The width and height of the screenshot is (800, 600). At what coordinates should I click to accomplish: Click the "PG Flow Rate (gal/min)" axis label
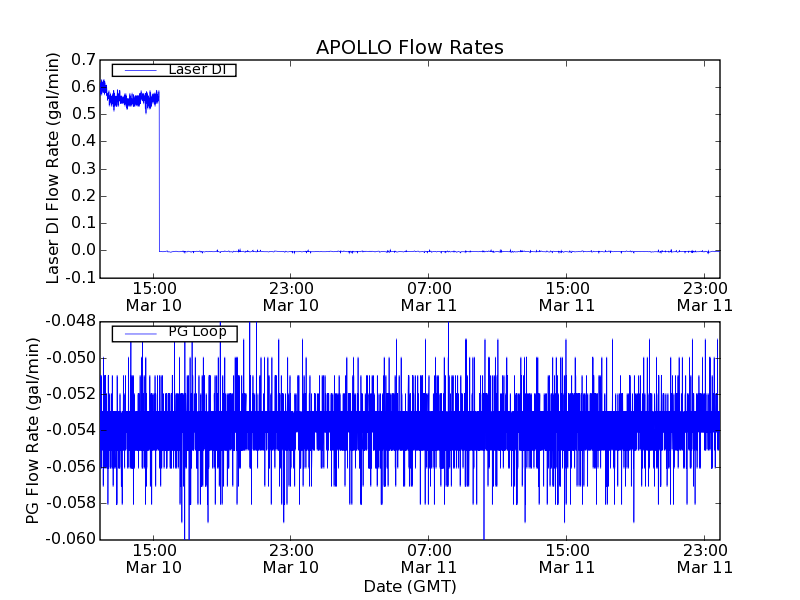(x=33, y=430)
